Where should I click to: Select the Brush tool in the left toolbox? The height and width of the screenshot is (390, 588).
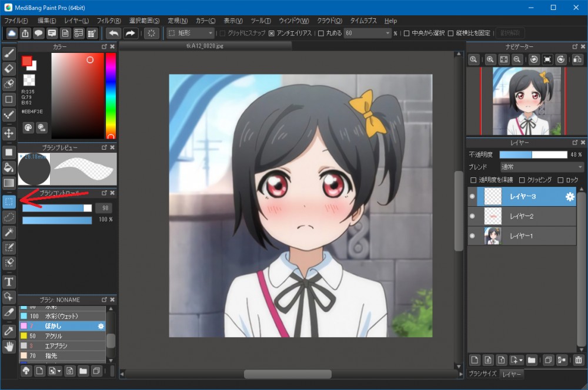9,53
